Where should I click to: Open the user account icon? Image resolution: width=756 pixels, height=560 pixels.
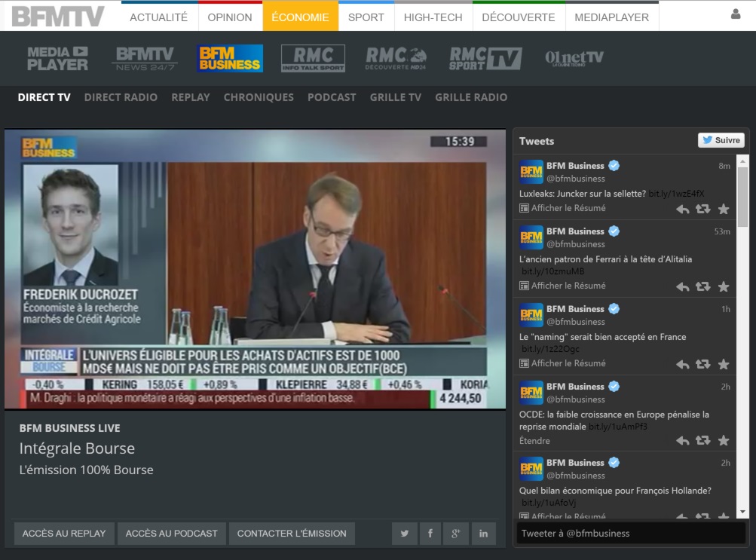click(735, 14)
